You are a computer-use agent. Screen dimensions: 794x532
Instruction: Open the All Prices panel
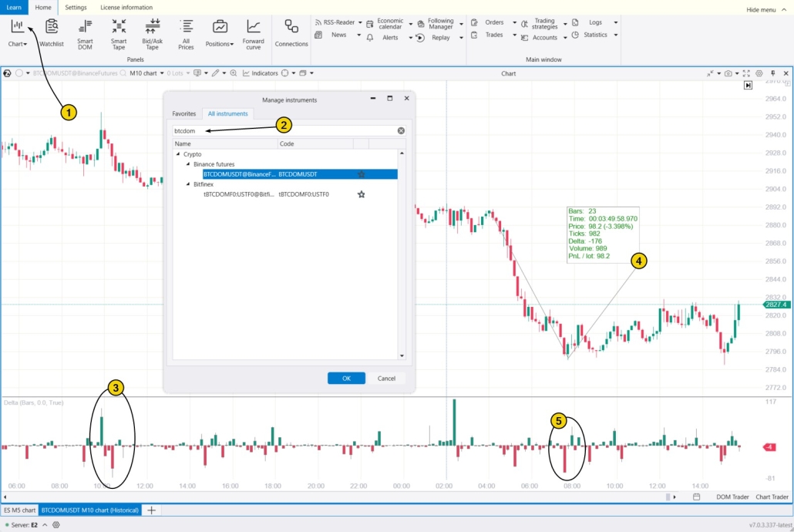click(x=186, y=31)
